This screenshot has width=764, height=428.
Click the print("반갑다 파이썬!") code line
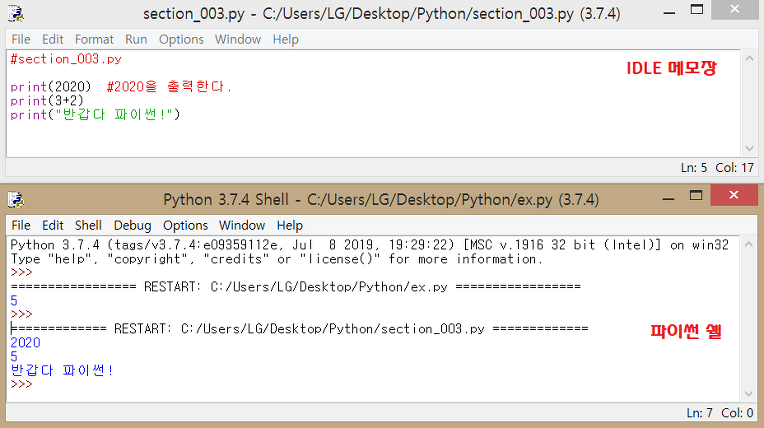96,115
